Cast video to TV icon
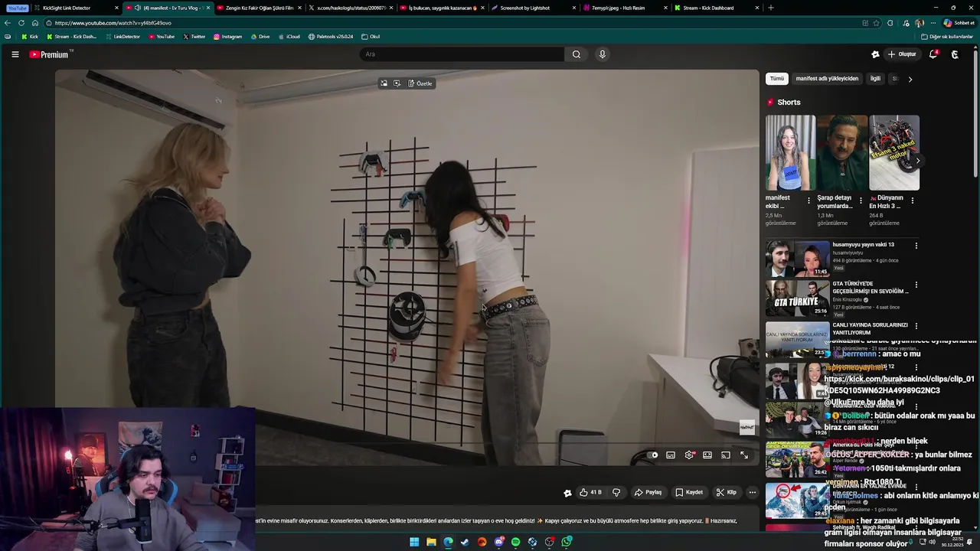Screen dimensions: 980x551 726,455
